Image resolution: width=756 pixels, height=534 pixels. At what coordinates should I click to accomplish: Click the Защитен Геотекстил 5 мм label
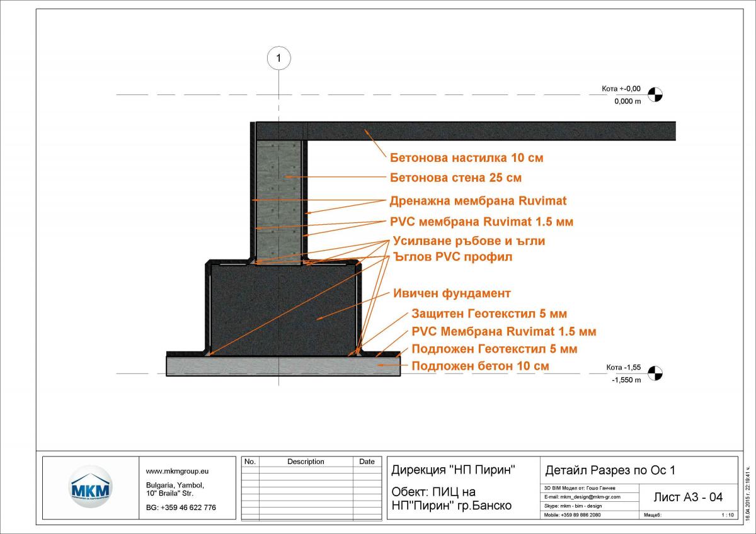click(489, 314)
